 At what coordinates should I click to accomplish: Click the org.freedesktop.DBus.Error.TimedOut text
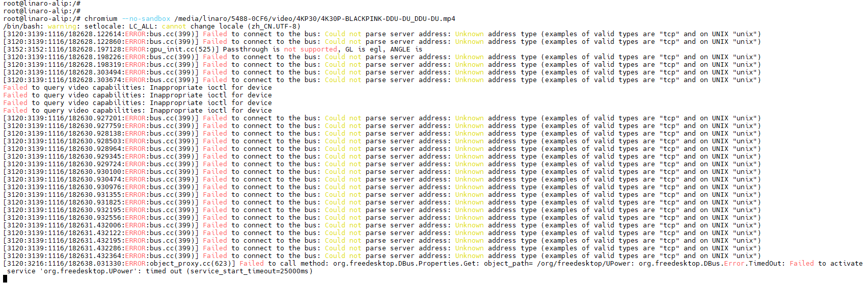point(711,264)
